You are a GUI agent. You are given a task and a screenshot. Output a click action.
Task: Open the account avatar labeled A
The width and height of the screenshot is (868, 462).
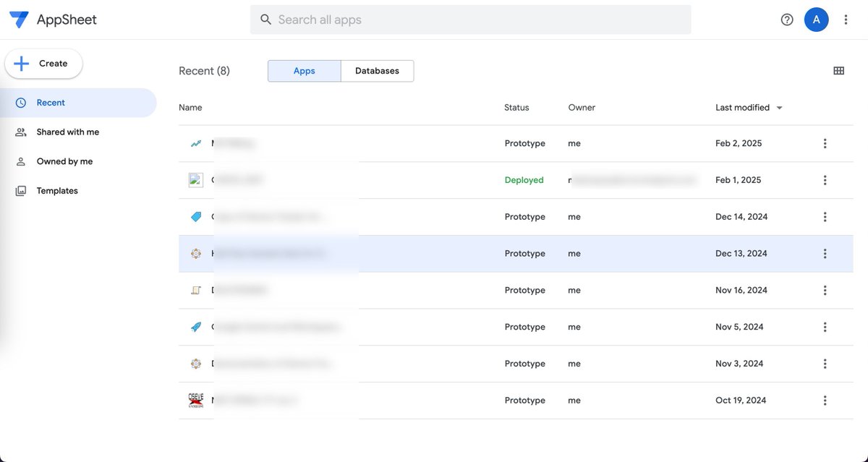coord(816,20)
